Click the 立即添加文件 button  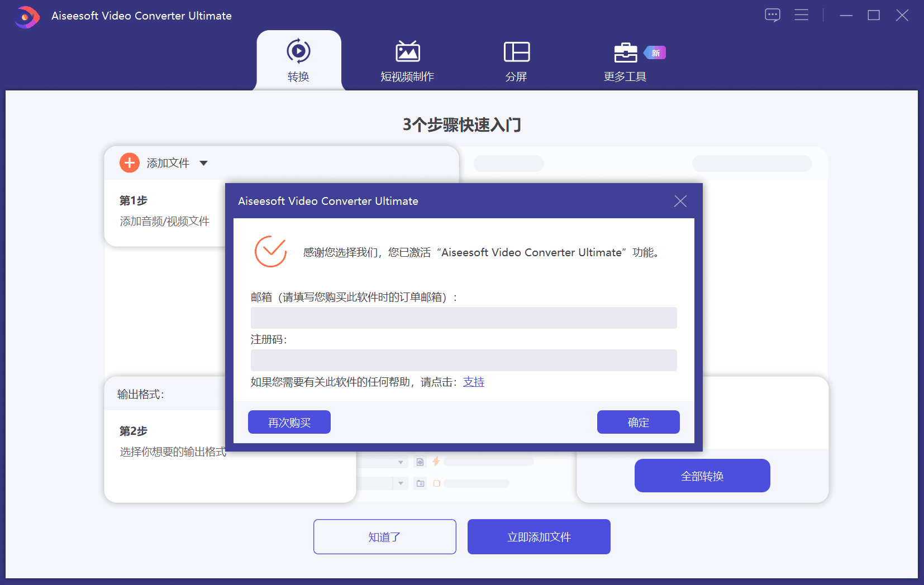click(539, 536)
